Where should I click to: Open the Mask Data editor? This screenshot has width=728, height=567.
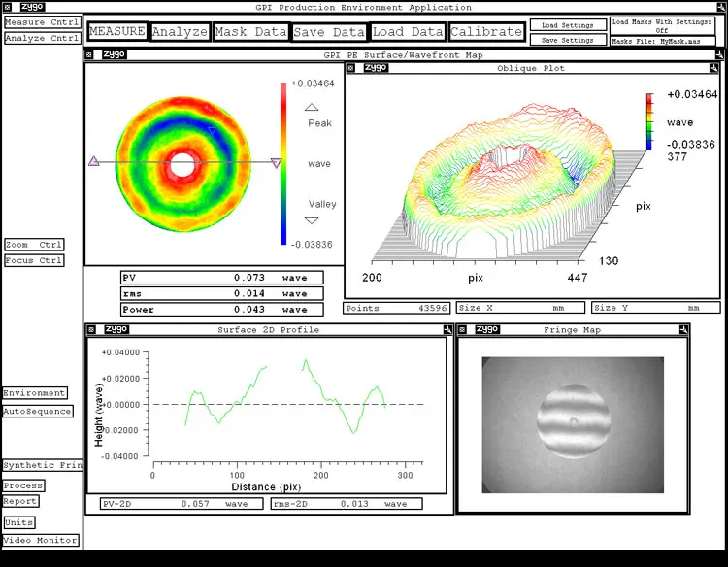pos(250,32)
